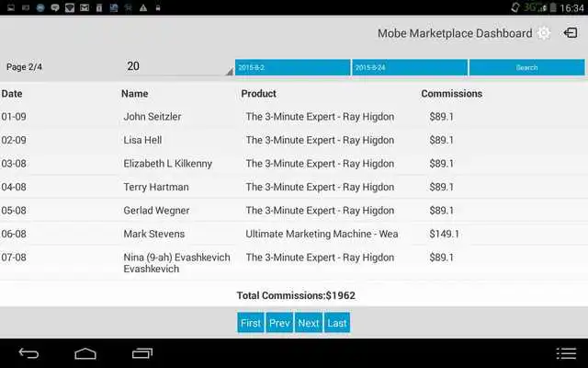Click the Mobe Marketplace Dashboard title
The image size is (588, 368).
[455, 33]
